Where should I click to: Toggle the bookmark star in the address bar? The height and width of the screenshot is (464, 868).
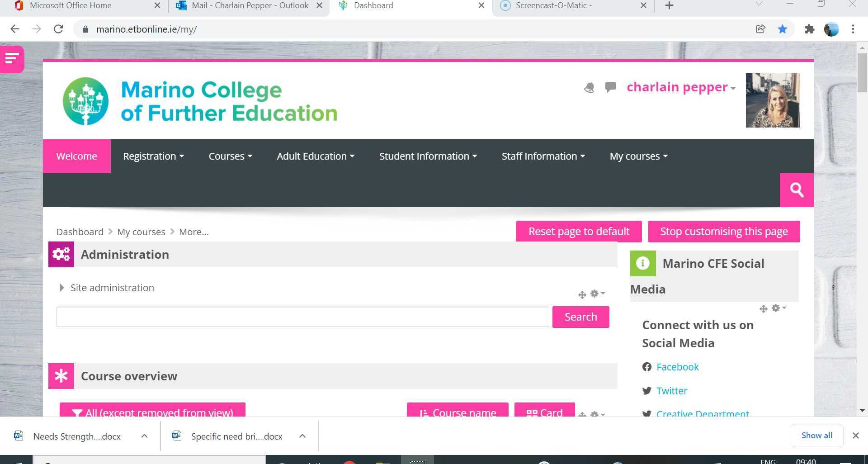click(x=783, y=29)
